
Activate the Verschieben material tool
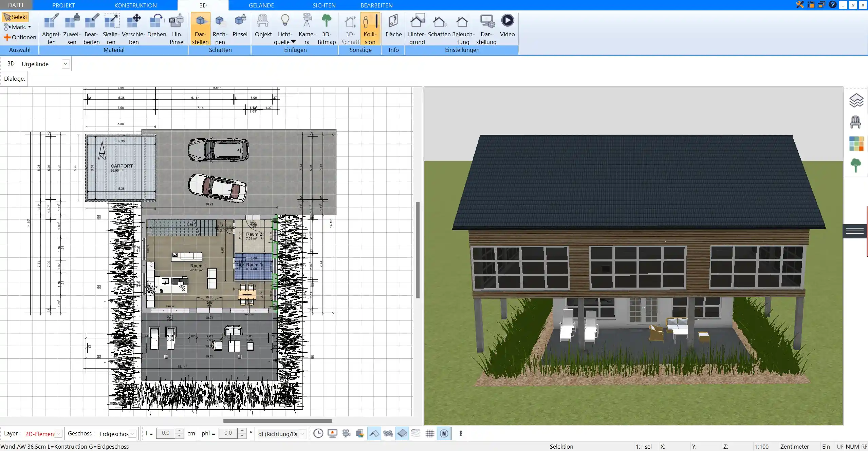click(133, 29)
